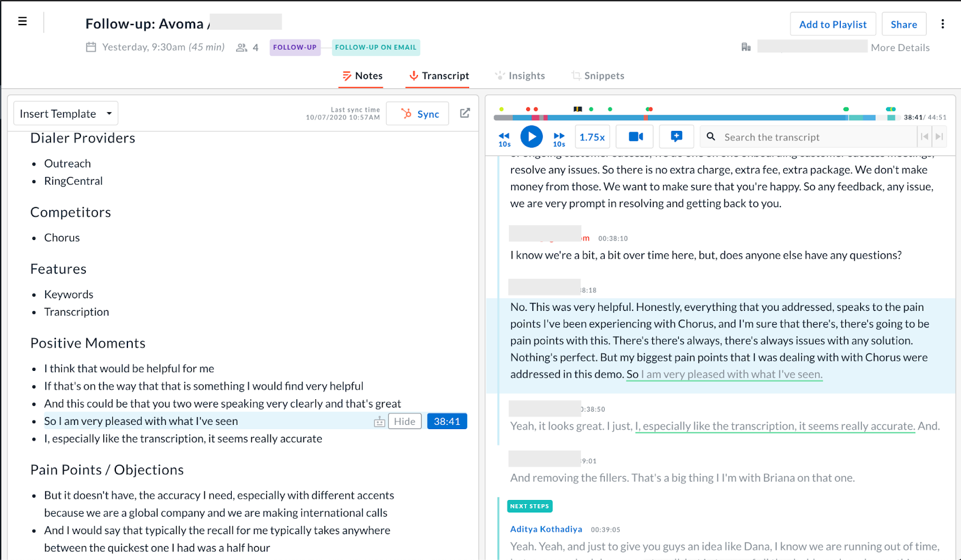Select the Notes tab
The image size is (961, 560).
[362, 76]
